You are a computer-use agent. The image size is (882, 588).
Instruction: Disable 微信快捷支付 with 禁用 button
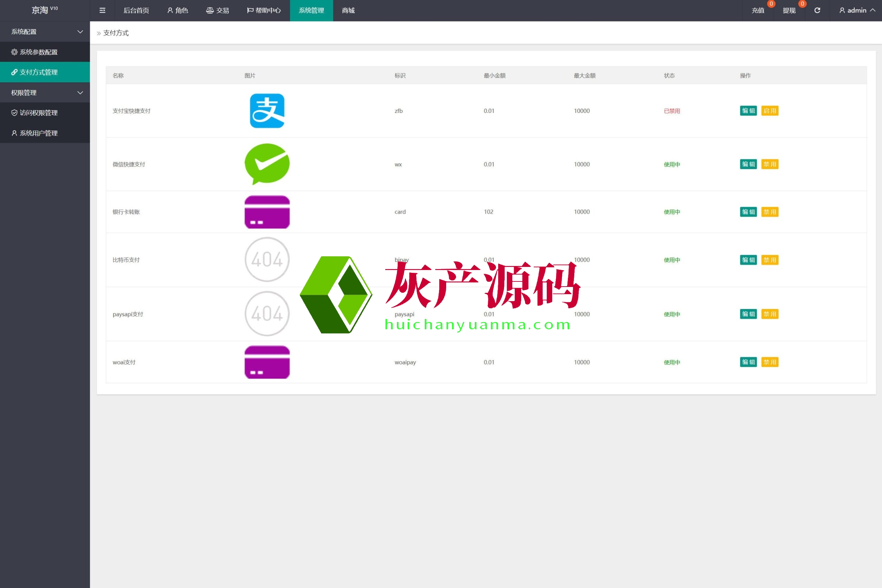point(769,164)
